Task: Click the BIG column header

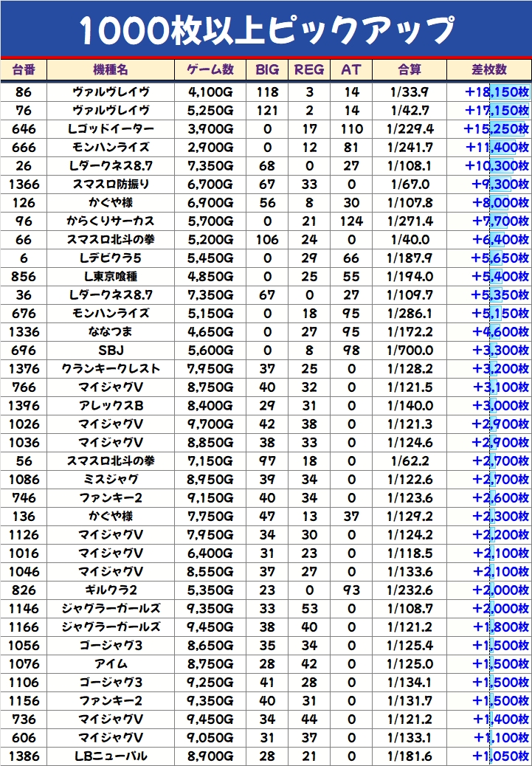Action: 267,70
